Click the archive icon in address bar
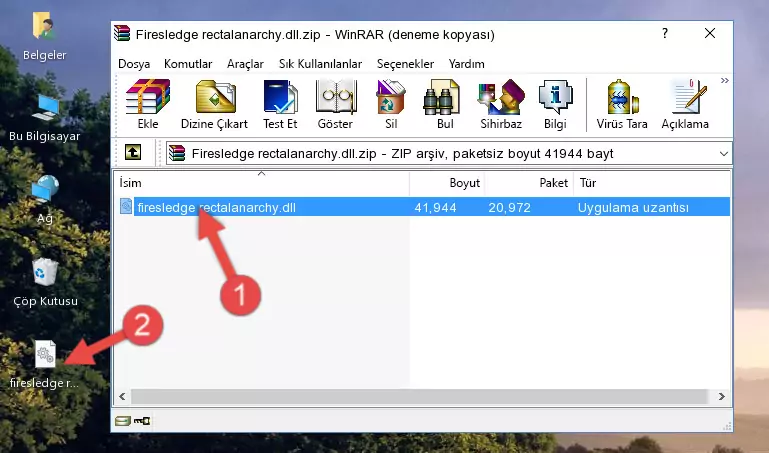The width and height of the screenshot is (769, 453). click(177, 153)
